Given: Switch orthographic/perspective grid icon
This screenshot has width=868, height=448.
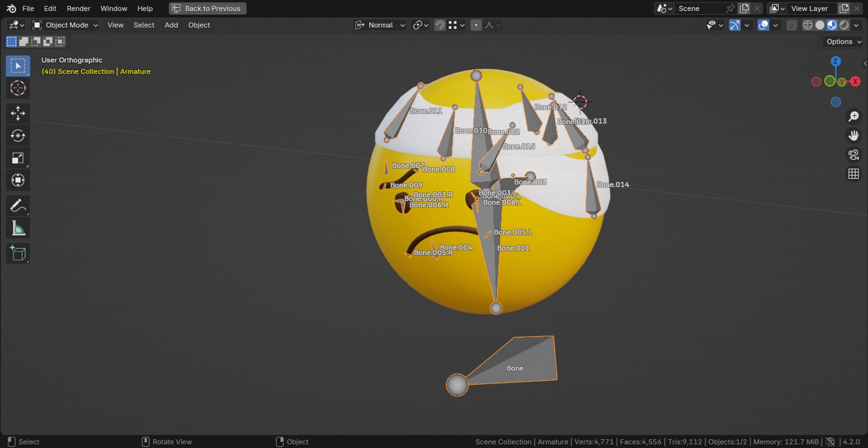Looking at the screenshot, I should (854, 174).
